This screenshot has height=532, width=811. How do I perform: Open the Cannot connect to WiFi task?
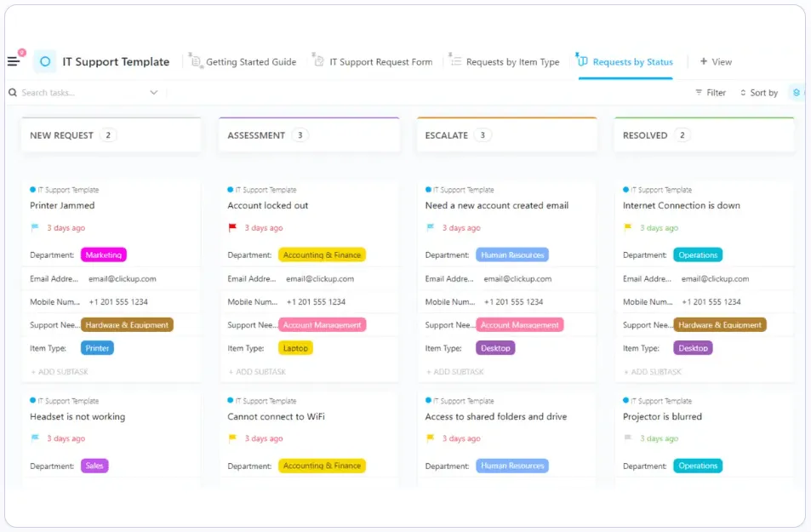pos(276,416)
